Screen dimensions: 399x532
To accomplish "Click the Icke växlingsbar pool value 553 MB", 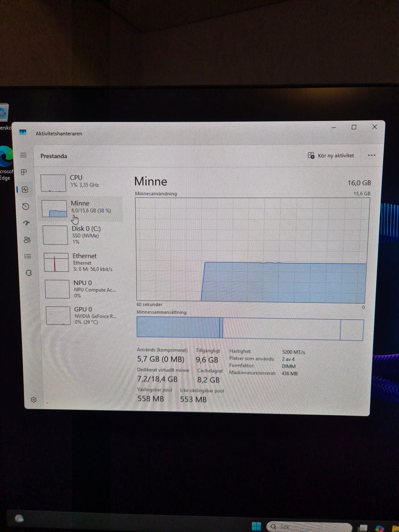I will pos(193,399).
